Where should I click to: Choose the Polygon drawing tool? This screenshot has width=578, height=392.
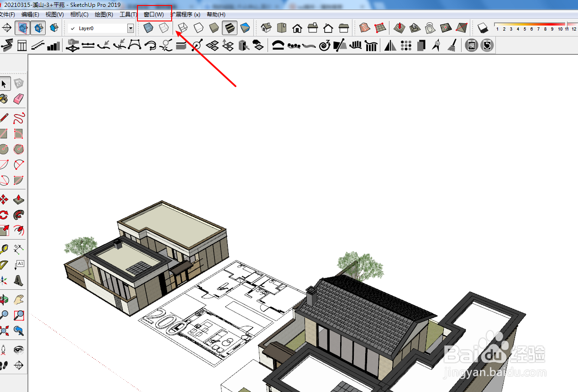18,149
